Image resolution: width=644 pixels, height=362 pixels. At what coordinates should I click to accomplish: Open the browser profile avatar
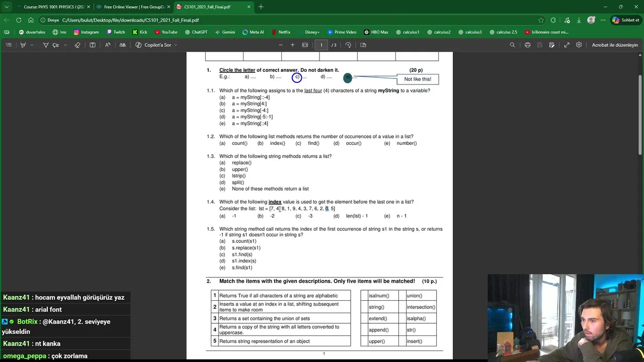[591, 20]
